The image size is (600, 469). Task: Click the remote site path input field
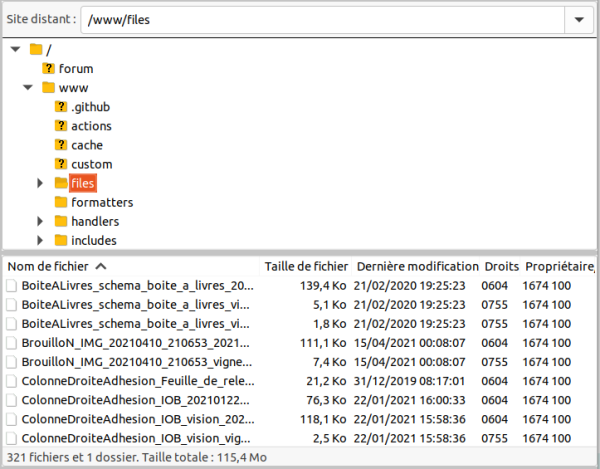tap(320, 19)
